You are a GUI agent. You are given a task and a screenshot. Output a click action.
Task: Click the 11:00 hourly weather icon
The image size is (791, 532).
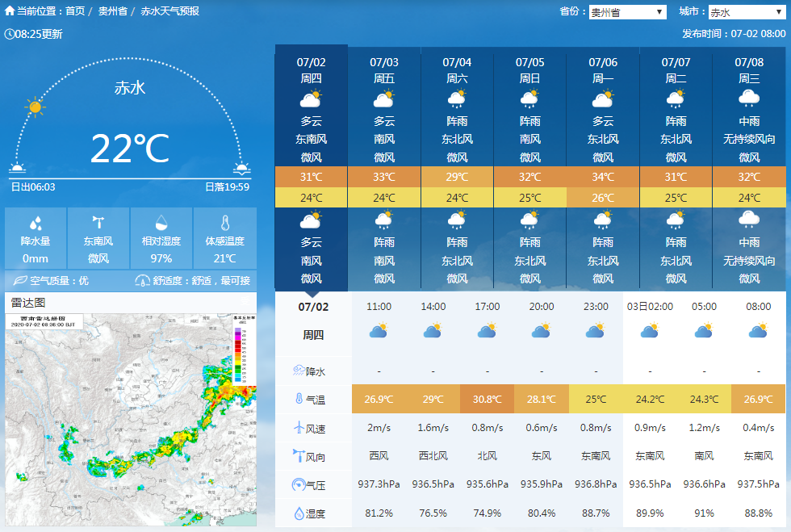379,331
